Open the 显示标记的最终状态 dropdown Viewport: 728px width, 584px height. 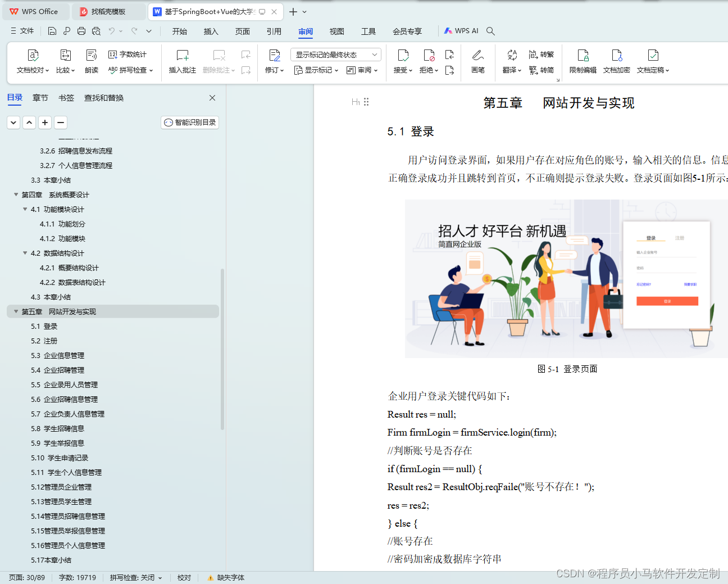tap(335, 54)
